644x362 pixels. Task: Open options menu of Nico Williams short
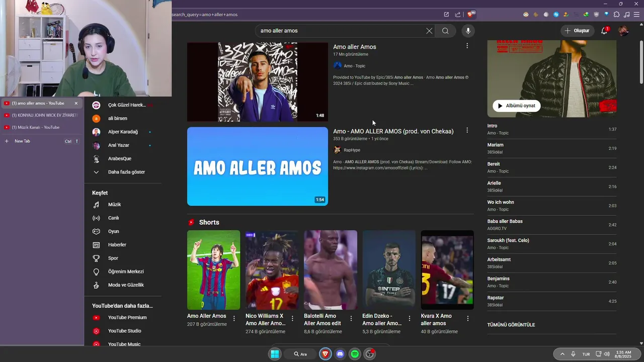click(292, 318)
